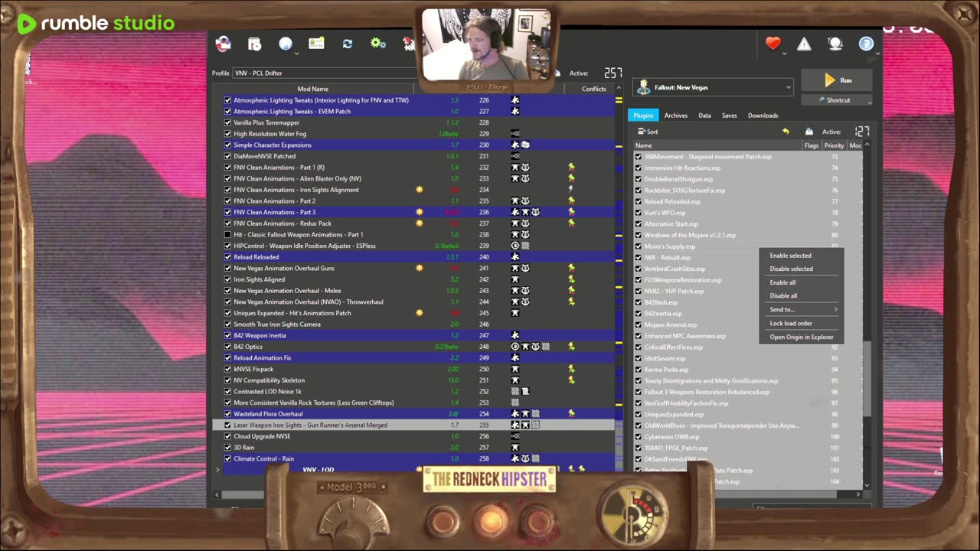Click the Vault Boy icon in executable selector
This screenshot has width=980, height=551.
click(644, 87)
